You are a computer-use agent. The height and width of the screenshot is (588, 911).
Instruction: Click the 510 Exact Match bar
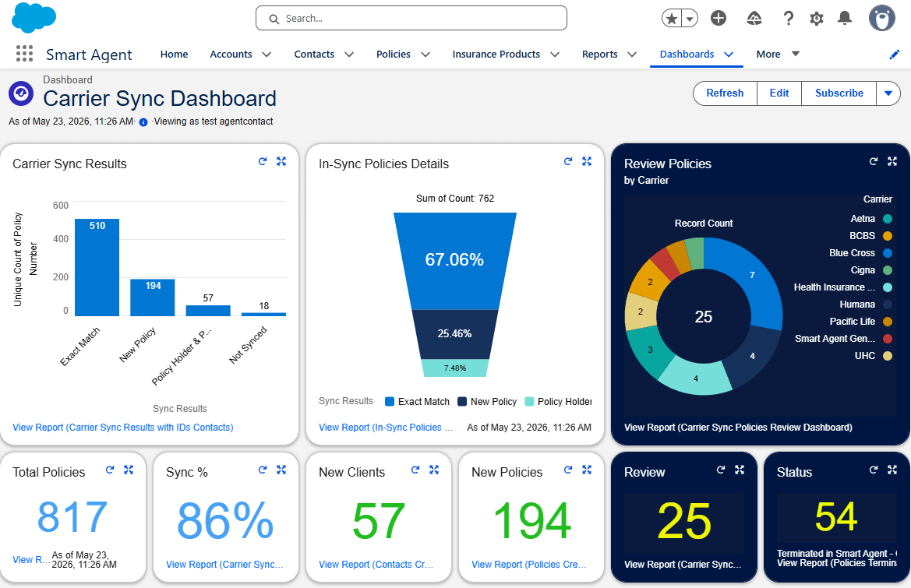coord(97,268)
